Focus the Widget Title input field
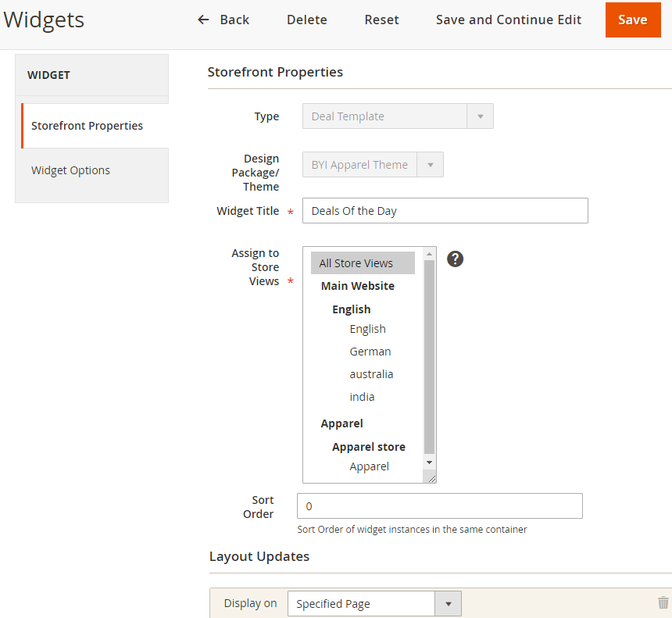 (445, 211)
